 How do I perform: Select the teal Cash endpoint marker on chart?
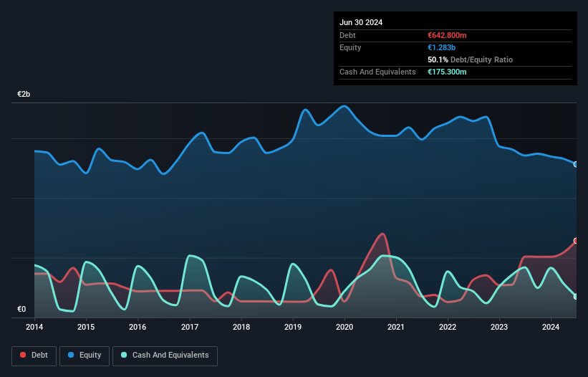pyautogui.click(x=576, y=296)
